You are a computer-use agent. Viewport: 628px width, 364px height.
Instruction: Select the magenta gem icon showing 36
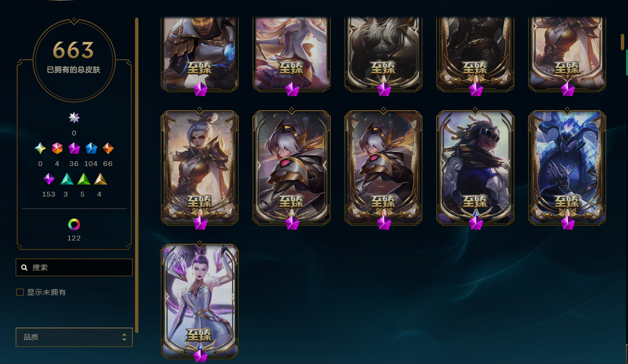click(x=74, y=148)
